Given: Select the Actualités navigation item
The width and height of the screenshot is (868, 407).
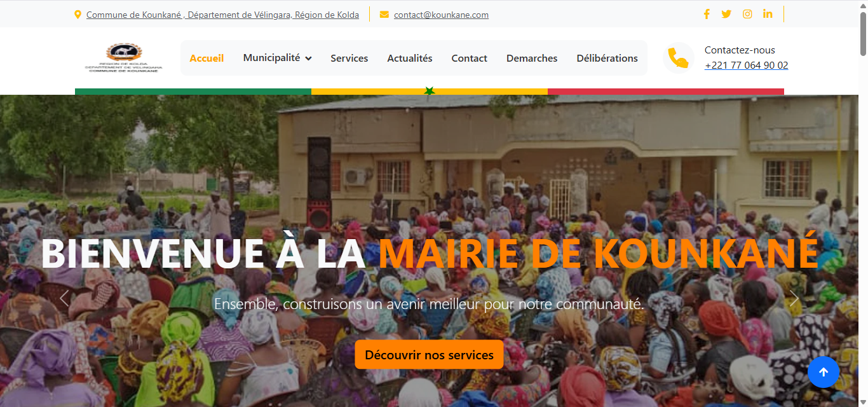Looking at the screenshot, I should point(410,58).
